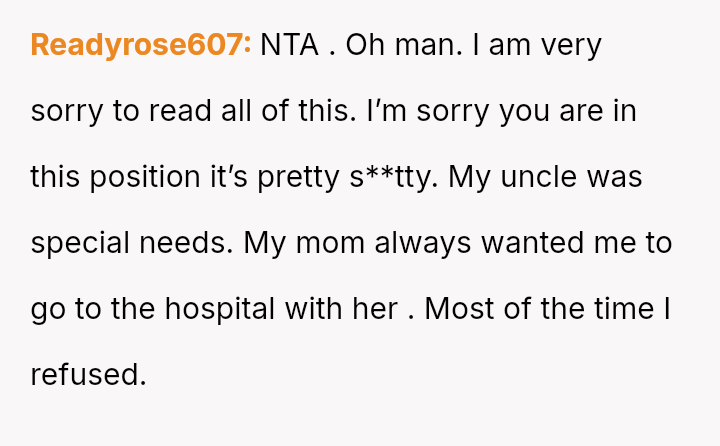This screenshot has height=446, width=720.
Task: Click the word "pretty" before s**tty
Action: (x=298, y=178)
